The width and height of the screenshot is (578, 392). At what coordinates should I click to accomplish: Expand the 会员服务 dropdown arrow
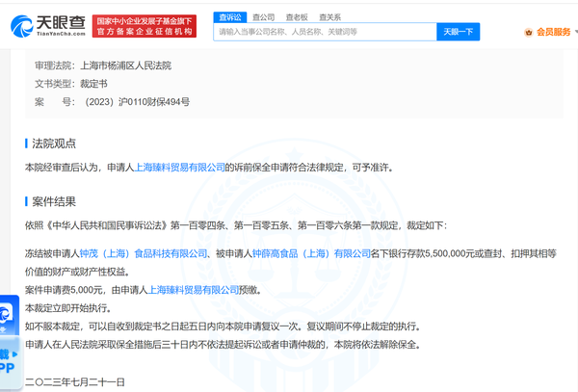click(569, 32)
